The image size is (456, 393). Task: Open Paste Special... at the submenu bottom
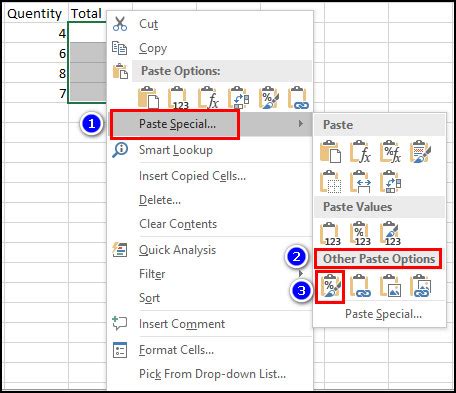379,314
